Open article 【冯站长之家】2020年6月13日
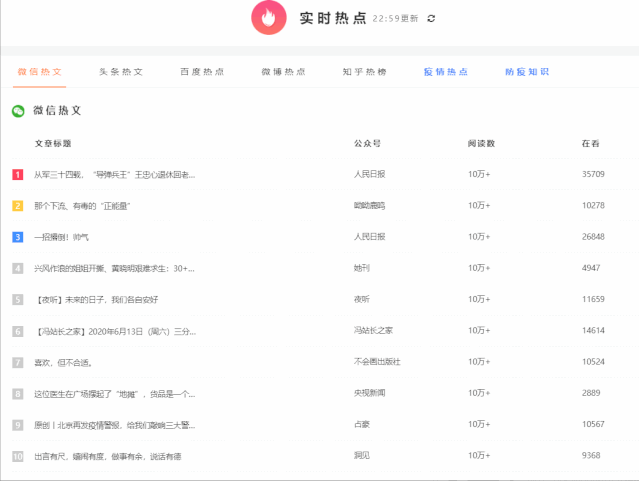 116,331
